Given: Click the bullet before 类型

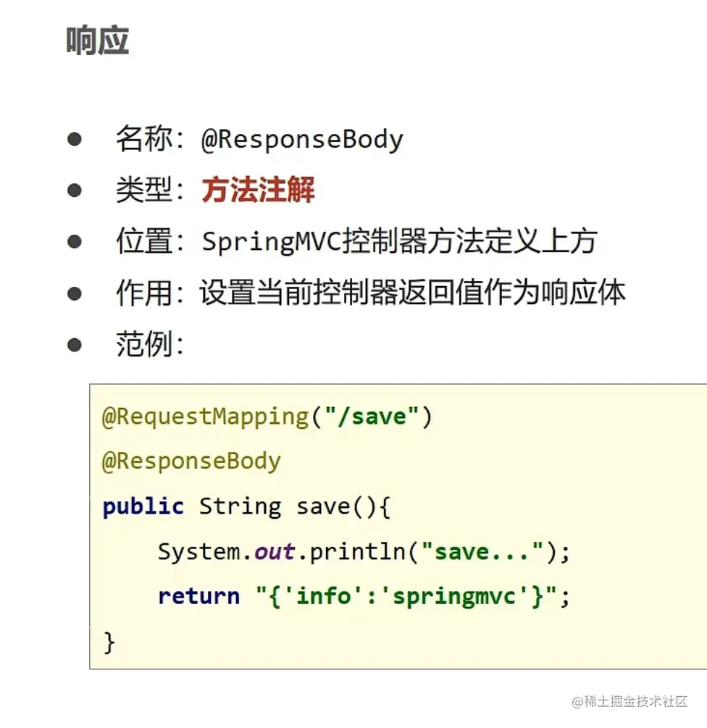Looking at the screenshot, I should [75, 190].
